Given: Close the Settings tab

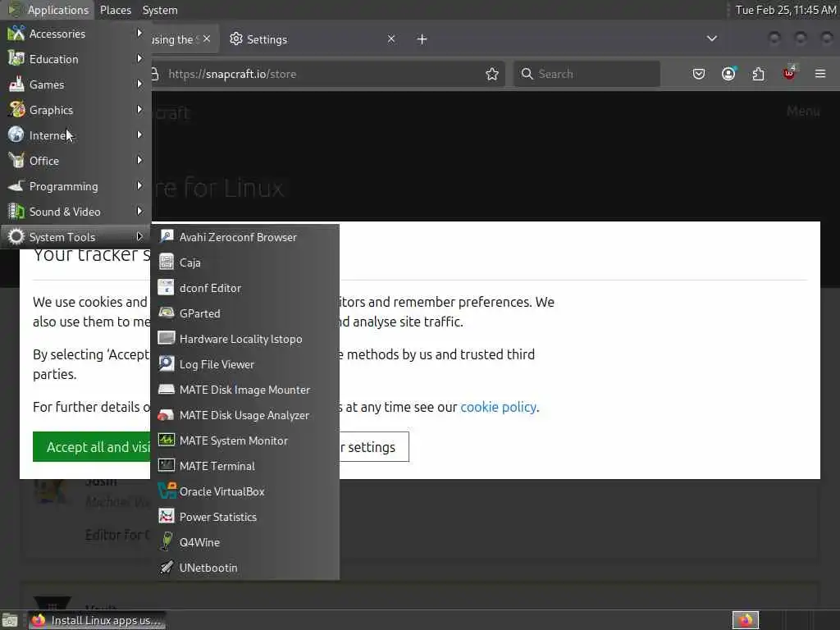Looking at the screenshot, I should [x=391, y=39].
